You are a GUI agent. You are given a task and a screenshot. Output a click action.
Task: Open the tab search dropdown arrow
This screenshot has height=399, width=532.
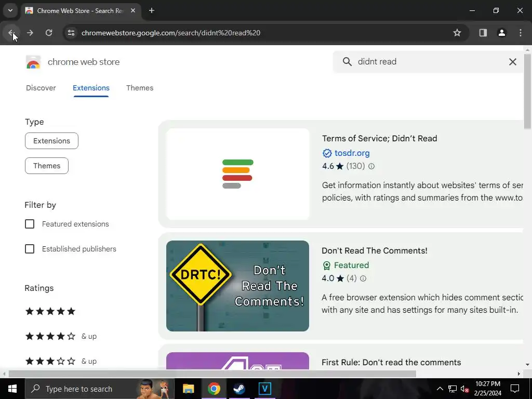coord(10,10)
